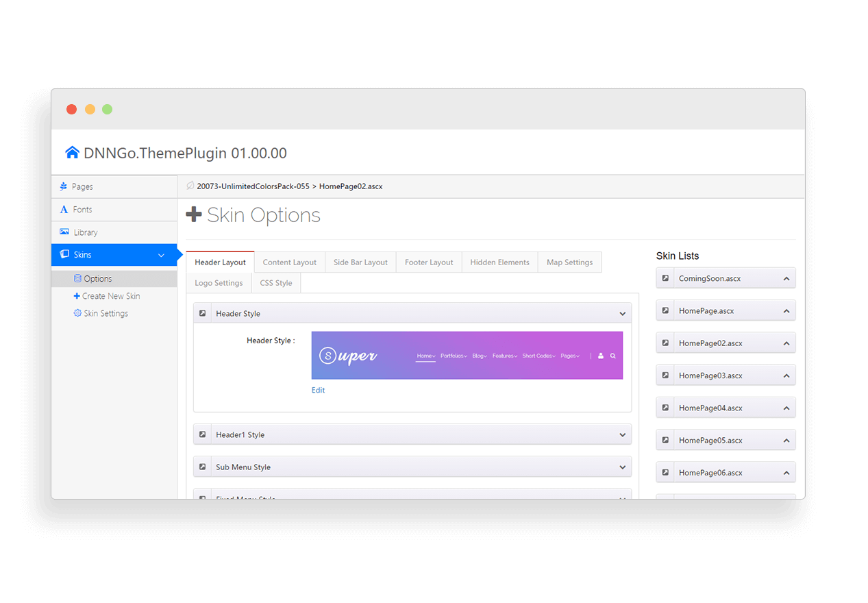Expand the Sub Menu Style section

[622, 467]
